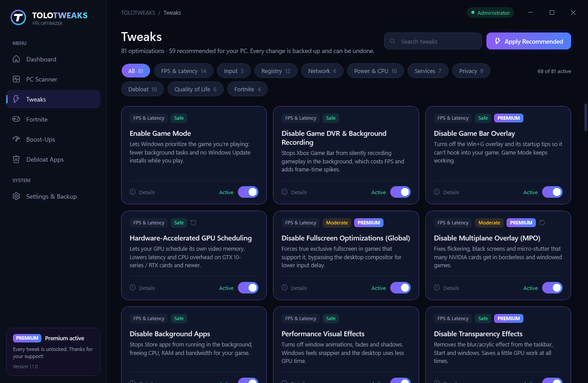Select the FPS & Latency filter tab

click(x=184, y=71)
